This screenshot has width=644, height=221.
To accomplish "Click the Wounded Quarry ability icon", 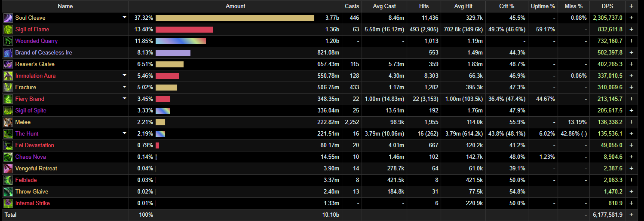I will pos(8,41).
